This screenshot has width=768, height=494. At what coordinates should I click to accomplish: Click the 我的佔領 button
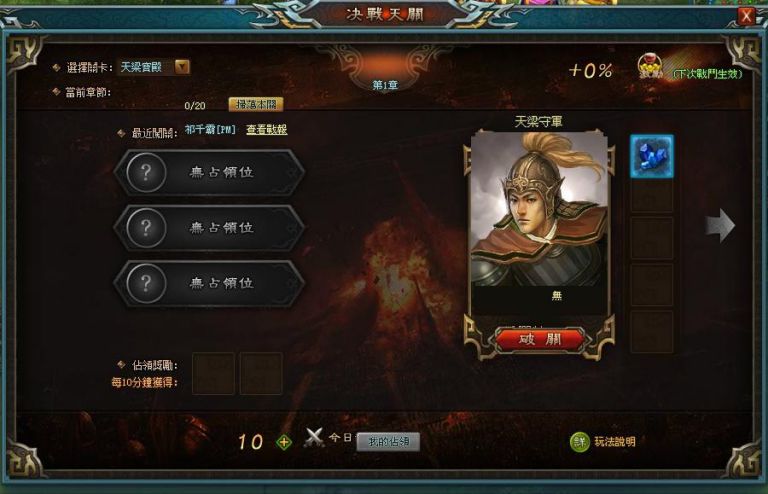click(388, 442)
